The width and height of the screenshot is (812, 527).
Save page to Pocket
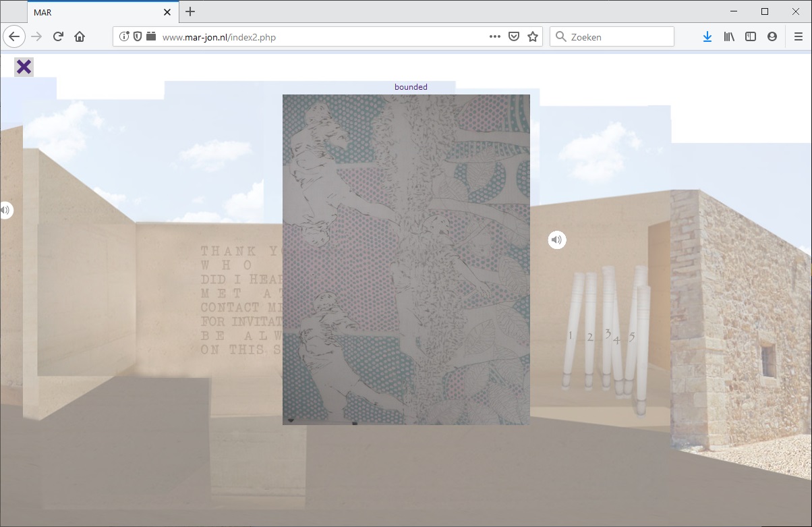[x=514, y=37]
